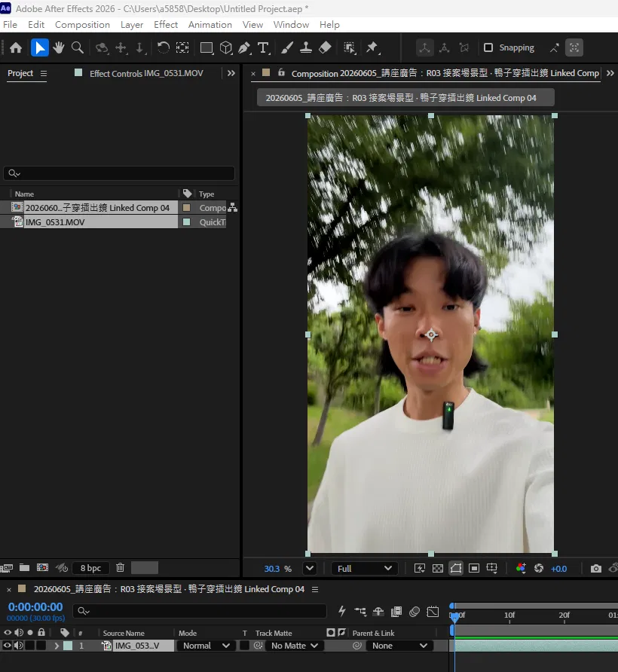This screenshot has width=618, height=672.
Task: Select the Brush tool
Action: click(x=287, y=47)
